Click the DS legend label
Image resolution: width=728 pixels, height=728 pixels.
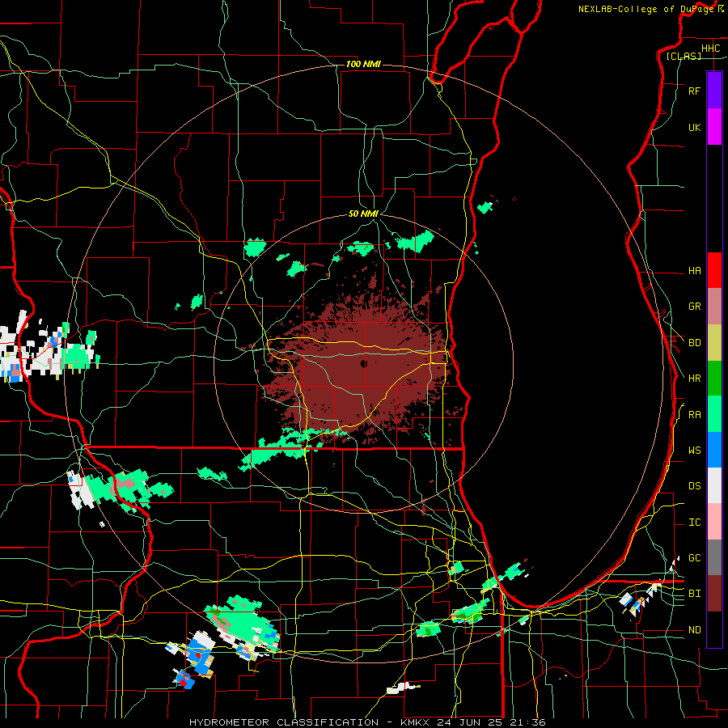pos(694,486)
